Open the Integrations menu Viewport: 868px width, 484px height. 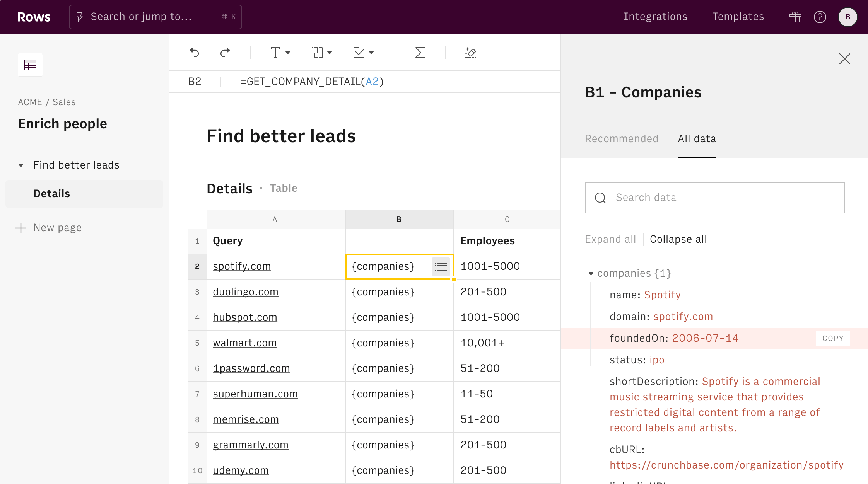pyautogui.click(x=655, y=17)
